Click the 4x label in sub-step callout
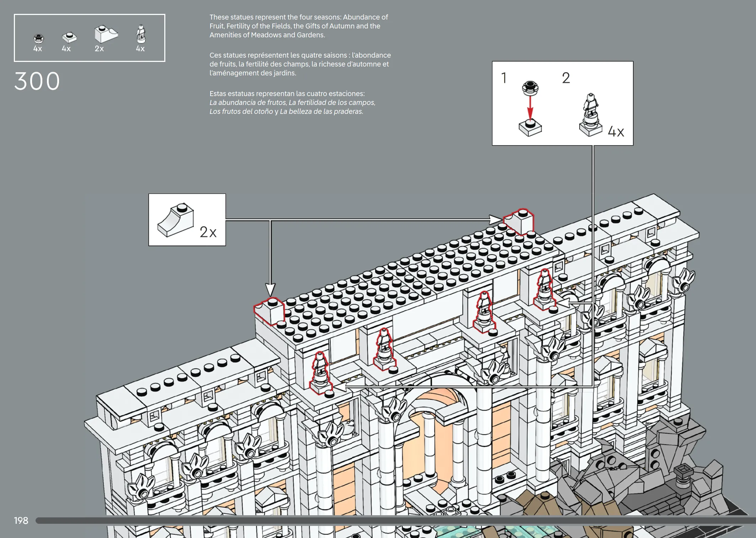The image size is (756, 538). pyautogui.click(x=616, y=132)
